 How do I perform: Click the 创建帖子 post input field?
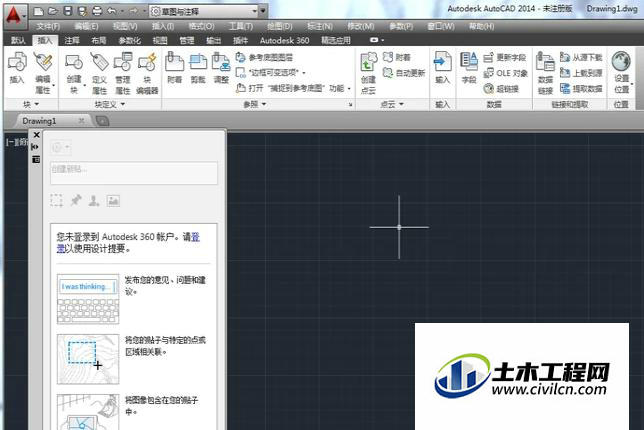[x=134, y=173]
